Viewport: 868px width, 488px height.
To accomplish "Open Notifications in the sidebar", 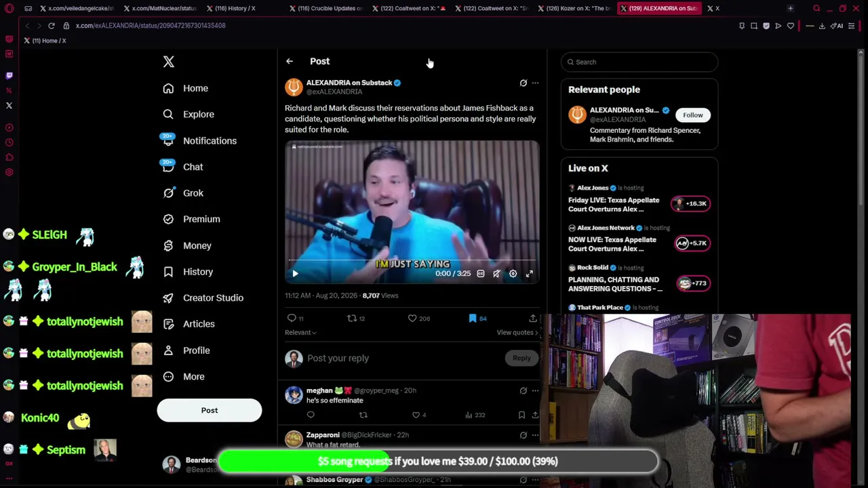I will click(199, 141).
